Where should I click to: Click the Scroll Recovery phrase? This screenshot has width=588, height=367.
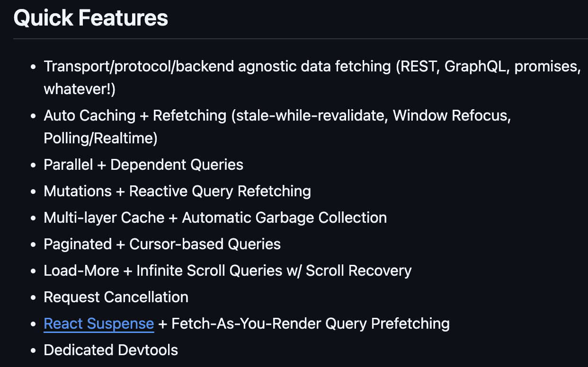pos(358,271)
